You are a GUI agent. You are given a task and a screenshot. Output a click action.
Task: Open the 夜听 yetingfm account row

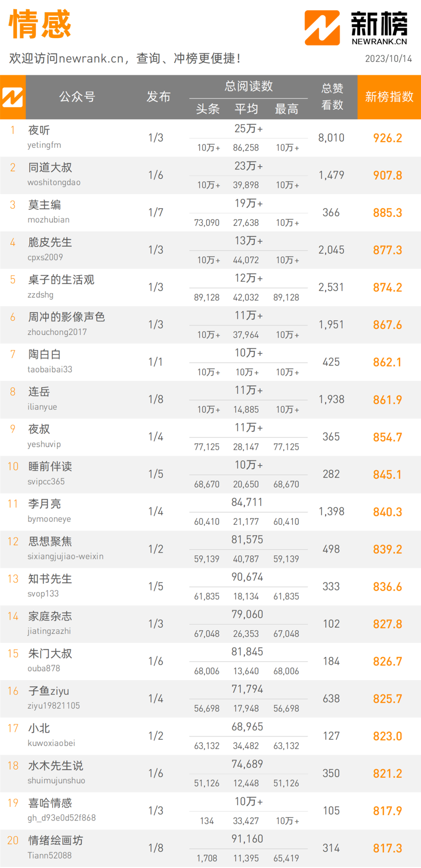210,138
